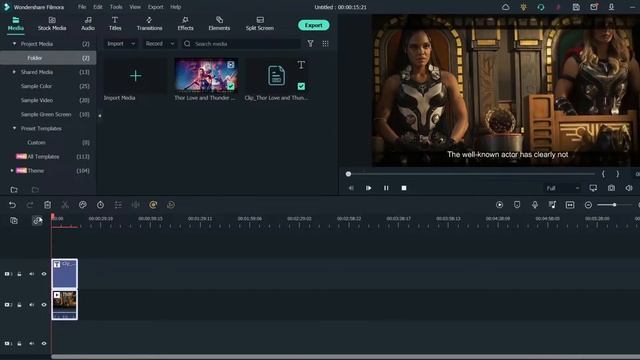This screenshot has height=360, width=640.
Task: Select Sample Green Screen category
Action: point(46,114)
